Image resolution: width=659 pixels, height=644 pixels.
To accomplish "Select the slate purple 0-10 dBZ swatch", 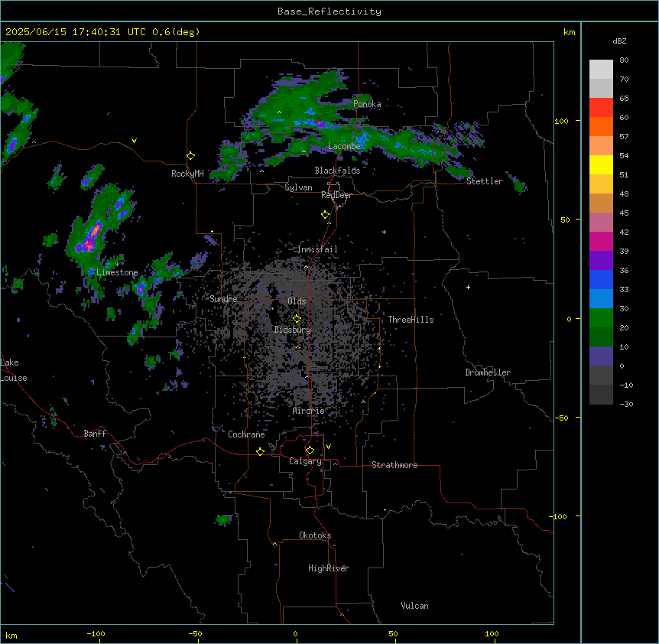I will point(601,356).
